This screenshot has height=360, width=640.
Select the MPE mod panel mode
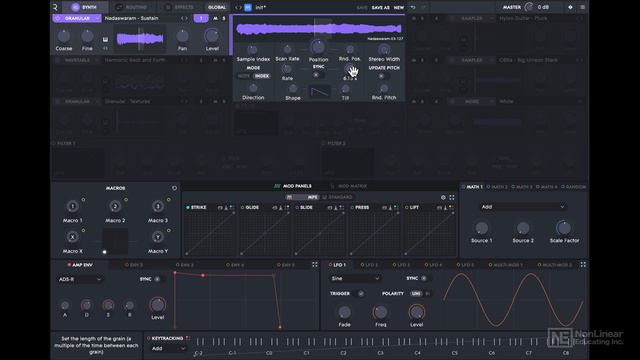303,198
